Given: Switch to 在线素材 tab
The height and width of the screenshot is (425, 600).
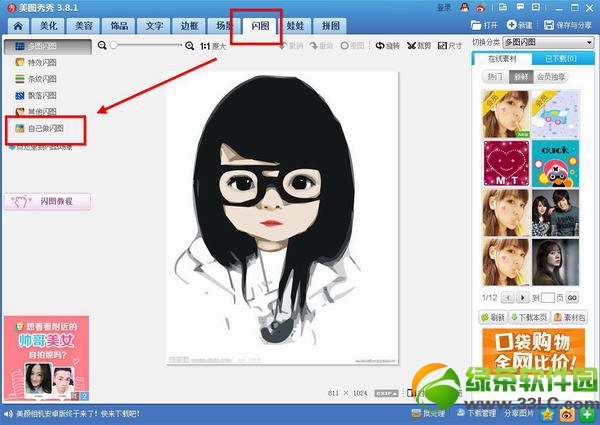Looking at the screenshot, I should click(x=502, y=59).
